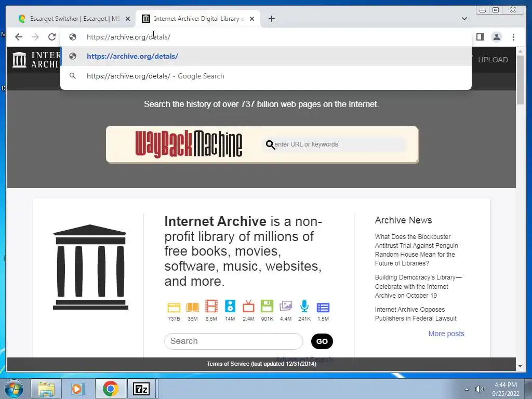Image resolution: width=532 pixels, height=399 pixels.
Task: Open the Blockbuster Antitrust Trial news post
Action: pyautogui.click(x=416, y=250)
